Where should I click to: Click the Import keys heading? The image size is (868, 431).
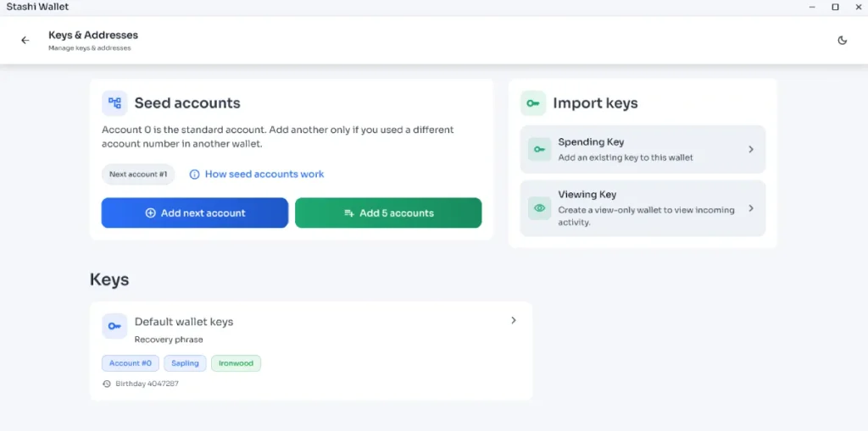[x=595, y=103]
